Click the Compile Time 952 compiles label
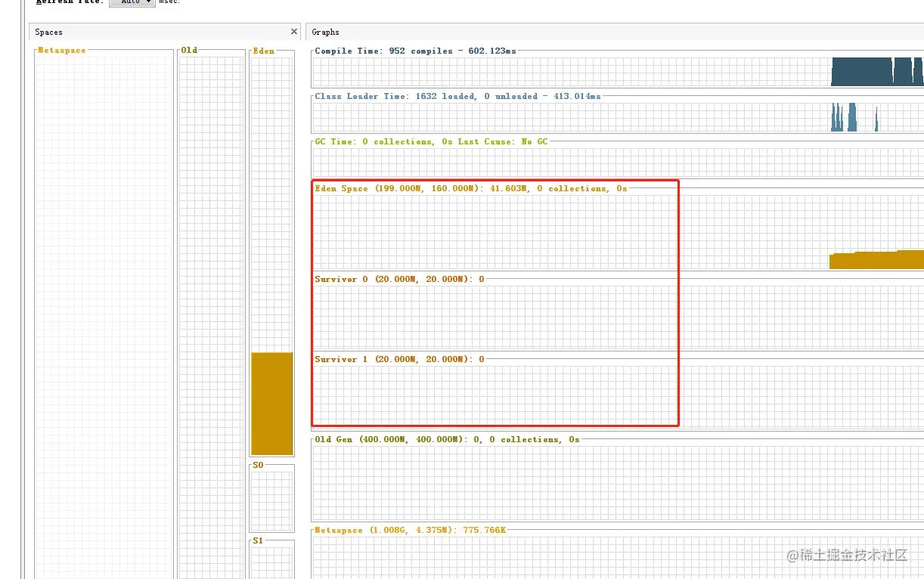The image size is (924, 579). click(416, 51)
